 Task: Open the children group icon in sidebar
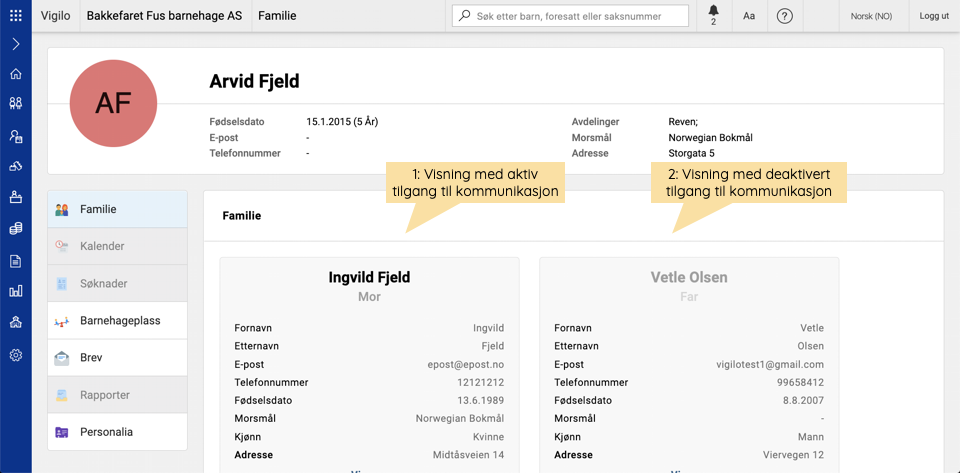pyautogui.click(x=16, y=104)
